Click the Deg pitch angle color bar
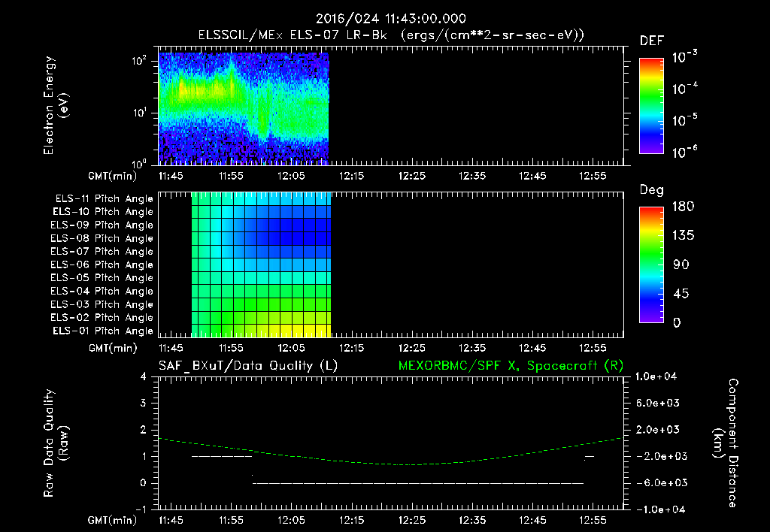This screenshot has height=532, width=770. 651,264
